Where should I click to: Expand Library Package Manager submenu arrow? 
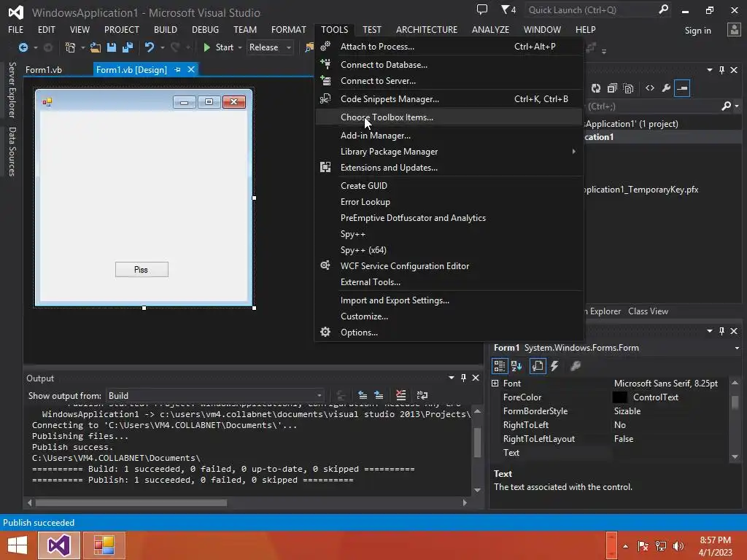pos(573,152)
